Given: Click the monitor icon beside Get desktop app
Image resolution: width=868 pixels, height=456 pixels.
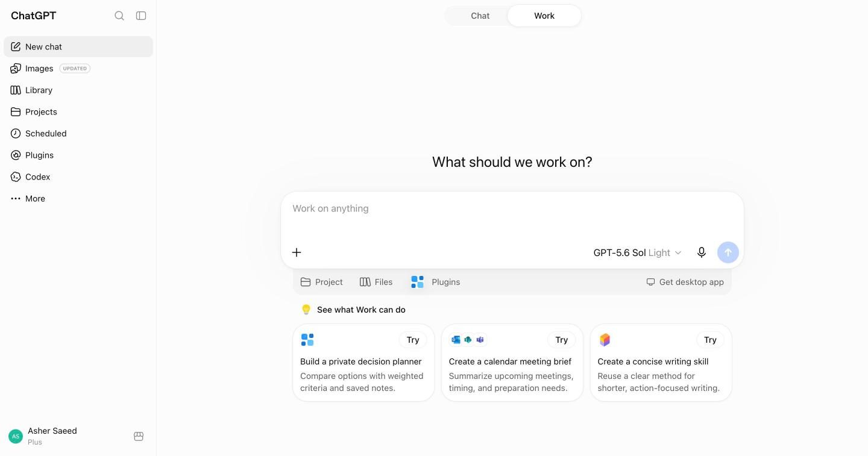Looking at the screenshot, I should (650, 282).
